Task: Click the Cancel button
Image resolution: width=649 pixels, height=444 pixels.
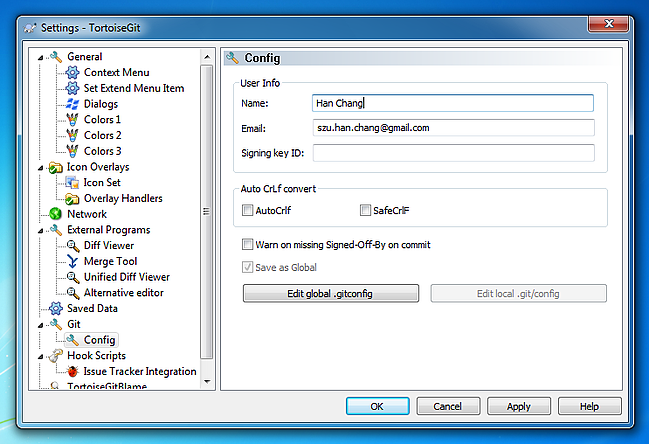Action: pos(448,406)
